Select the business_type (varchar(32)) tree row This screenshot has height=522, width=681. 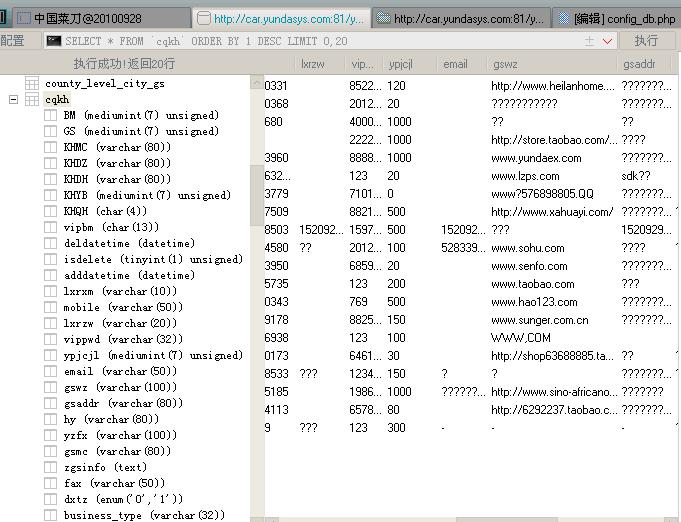144,515
